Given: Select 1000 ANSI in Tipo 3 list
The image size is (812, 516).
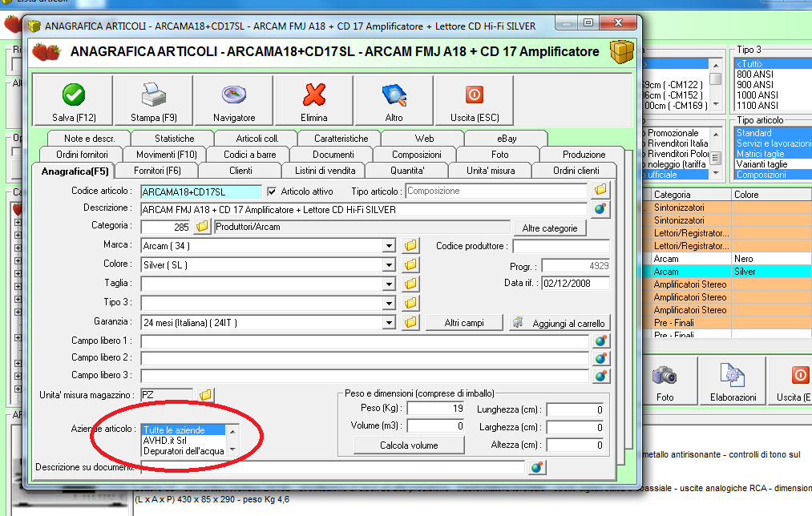Looking at the screenshot, I should tap(773, 95).
